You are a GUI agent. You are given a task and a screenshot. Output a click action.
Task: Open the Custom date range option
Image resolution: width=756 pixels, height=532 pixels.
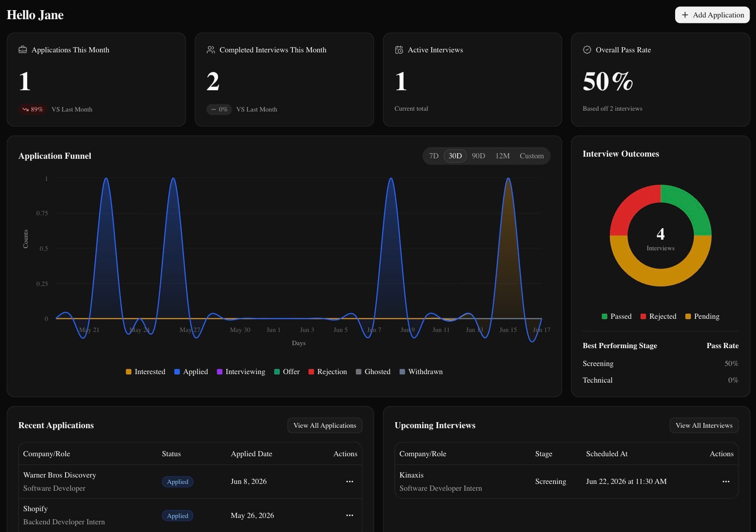[532, 156]
